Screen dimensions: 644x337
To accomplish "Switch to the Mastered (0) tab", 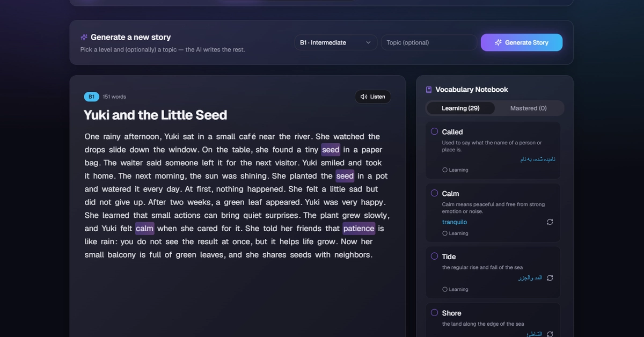I will point(528,108).
